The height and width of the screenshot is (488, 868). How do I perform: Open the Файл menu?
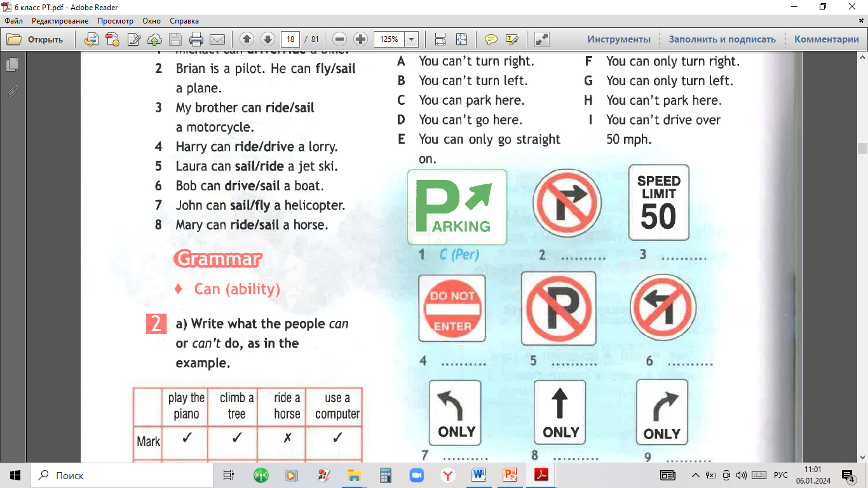(13, 21)
